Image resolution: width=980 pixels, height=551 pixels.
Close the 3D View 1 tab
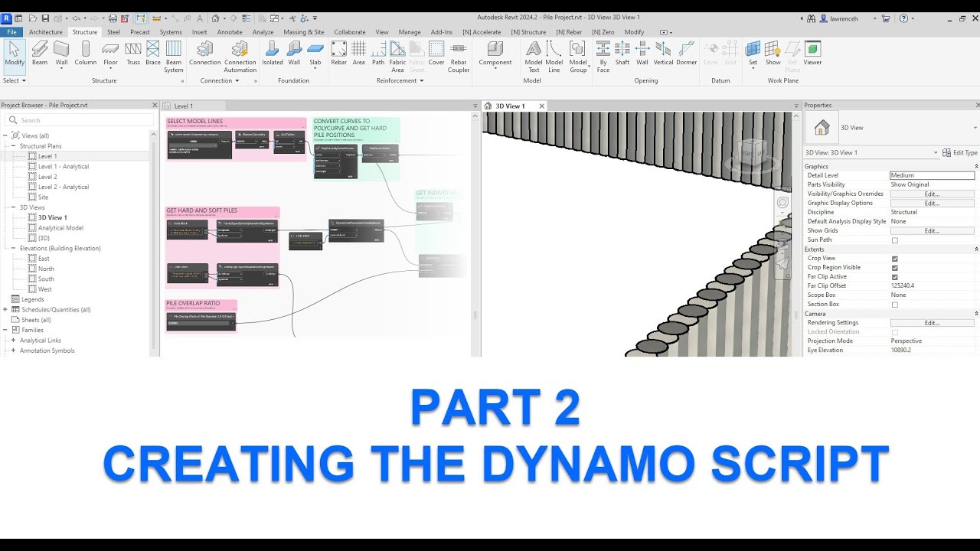coord(542,106)
